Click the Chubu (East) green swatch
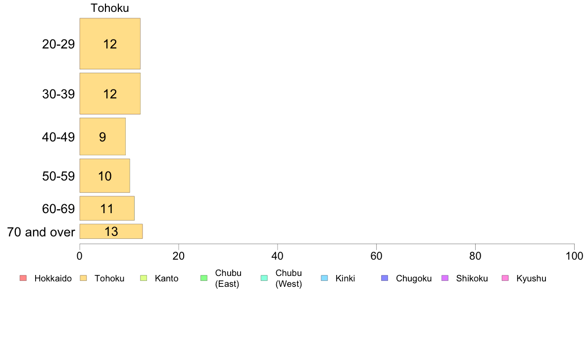Viewport: 588px width, 364px height. pos(204,278)
